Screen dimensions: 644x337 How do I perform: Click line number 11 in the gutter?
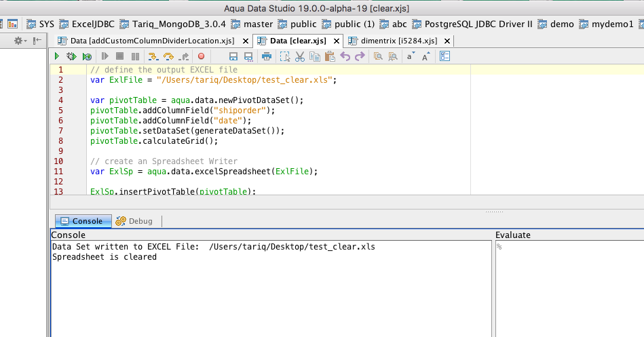point(58,172)
